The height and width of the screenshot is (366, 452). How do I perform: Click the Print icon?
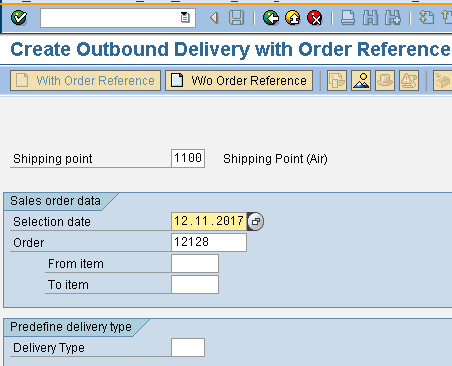click(348, 18)
